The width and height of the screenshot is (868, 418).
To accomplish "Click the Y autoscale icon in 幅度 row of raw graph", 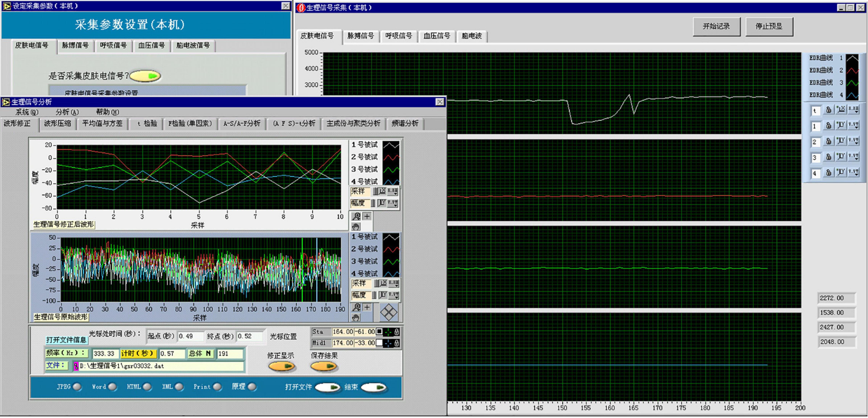I will pyautogui.click(x=383, y=295).
